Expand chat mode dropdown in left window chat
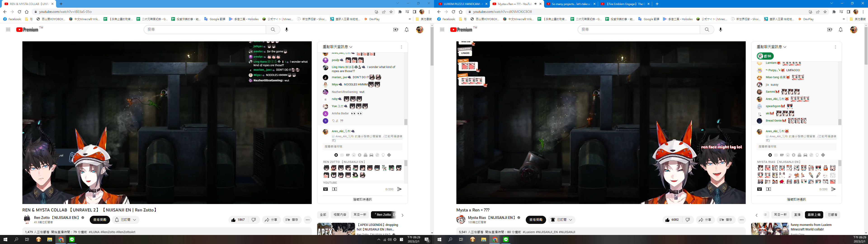This screenshot has width=868, height=244. (x=338, y=47)
